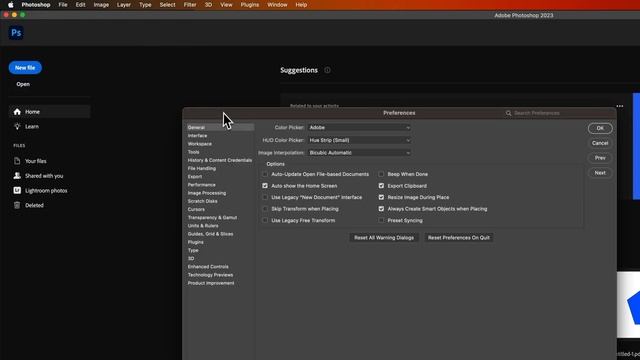This screenshot has height=360, width=640.
Task: Enable Preset Syncing checkbox
Action: click(x=381, y=220)
